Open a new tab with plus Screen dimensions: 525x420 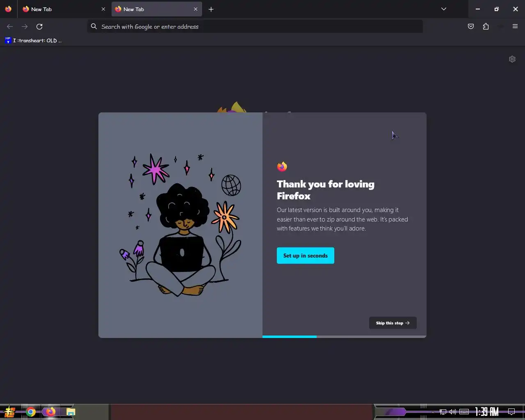click(x=211, y=9)
